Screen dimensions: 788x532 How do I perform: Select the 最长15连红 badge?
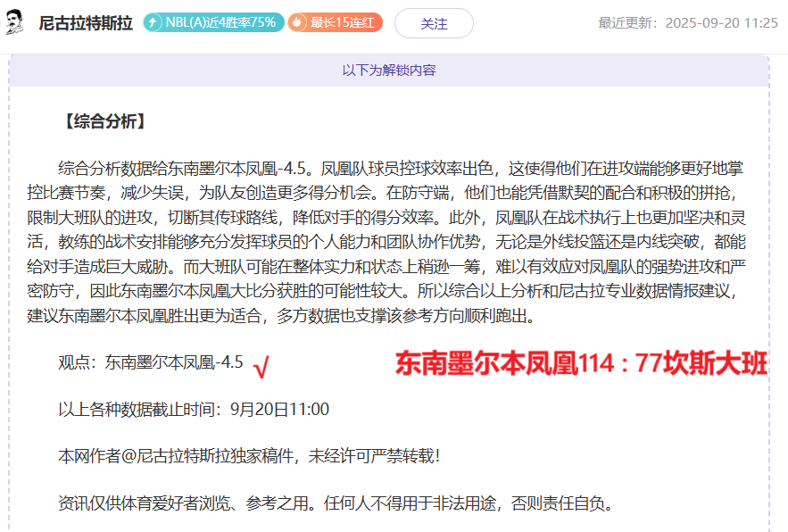[336, 22]
